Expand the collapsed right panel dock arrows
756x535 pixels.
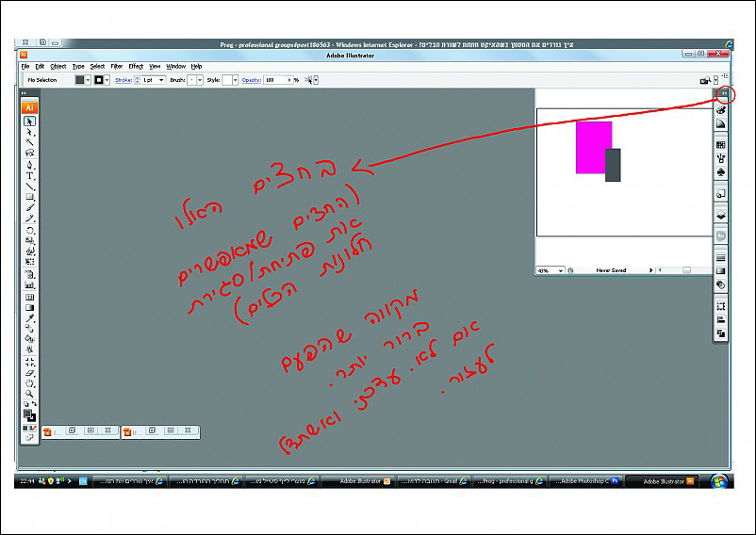tap(724, 93)
